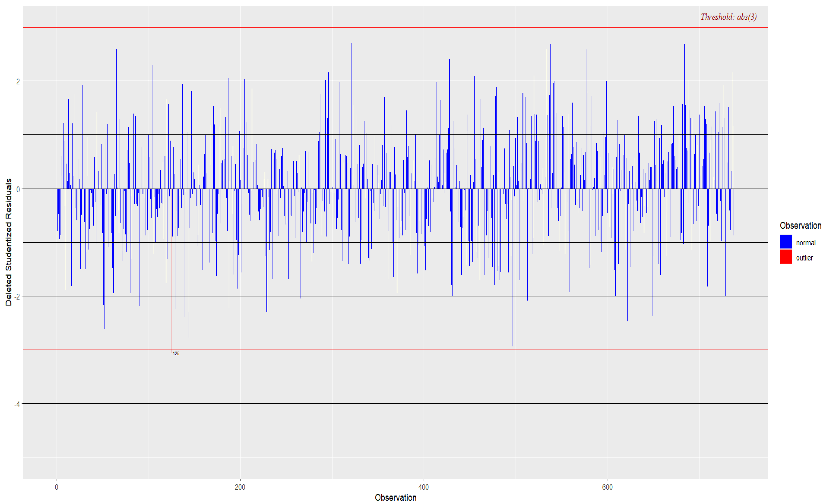This screenshot has height=504, width=826.
Task: Click y-axis tick label 2
Action: [18, 82]
